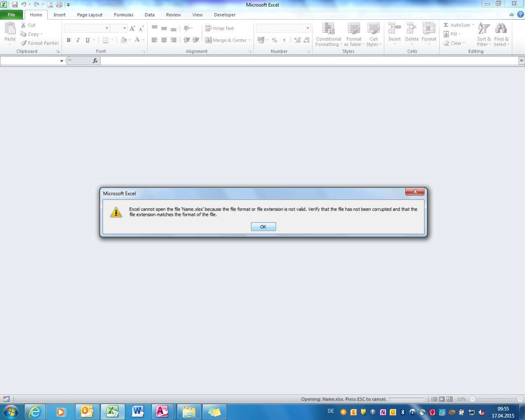Screen dimensions: 525x420
Task: Close the error dialog with its X button
Action: tap(415, 192)
